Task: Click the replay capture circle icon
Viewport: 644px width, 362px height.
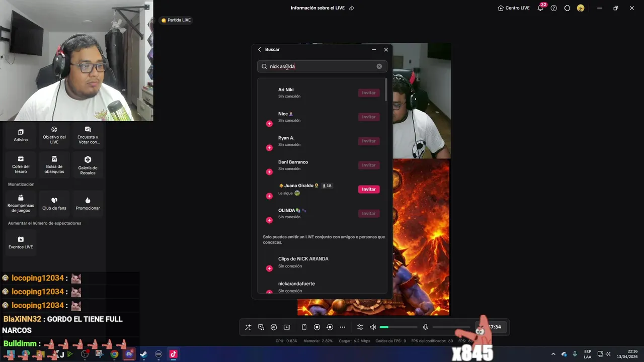Action: point(330,327)
